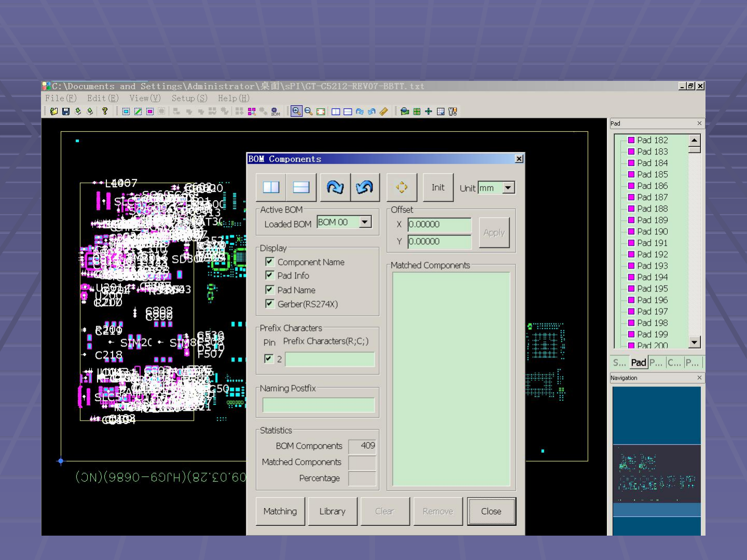747x560 pixels.
Task: Open the Unit mm dropdown
Action: [508, 188]
